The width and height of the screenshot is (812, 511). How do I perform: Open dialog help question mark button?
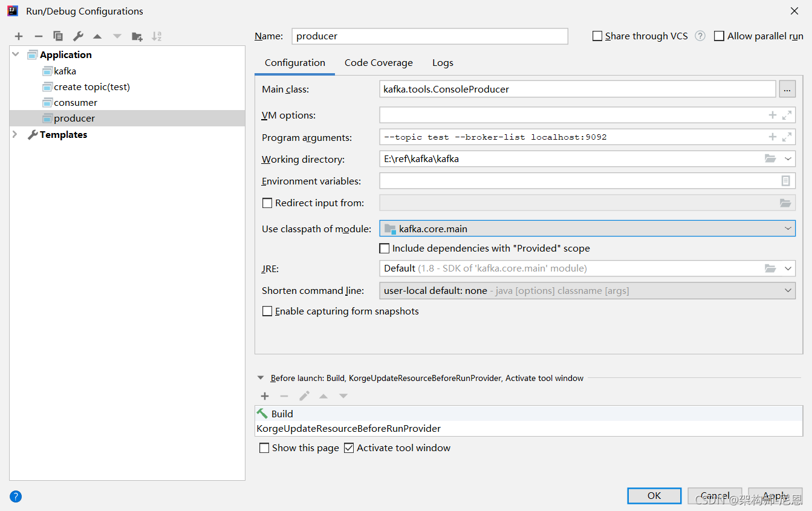(16, 496)
